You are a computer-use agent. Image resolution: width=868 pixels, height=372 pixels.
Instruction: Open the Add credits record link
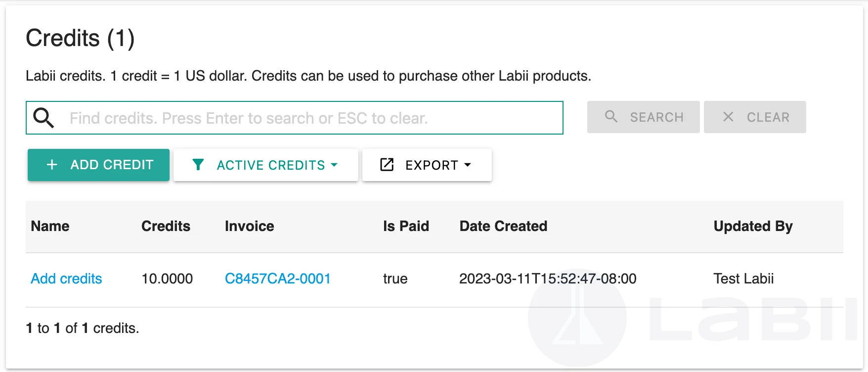click(66, 279)
